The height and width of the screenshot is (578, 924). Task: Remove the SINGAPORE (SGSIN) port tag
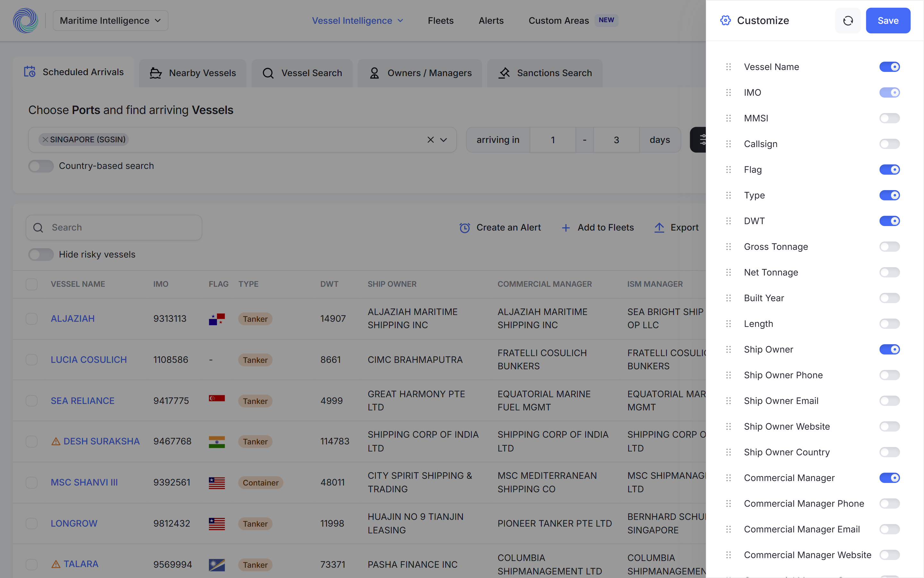[x=45, y=140]
